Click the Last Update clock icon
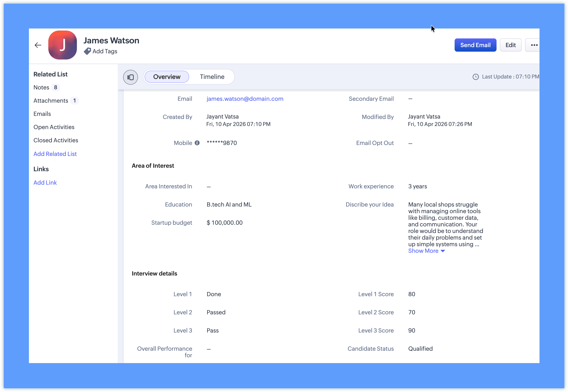568x392 pixels. (475, 77)
